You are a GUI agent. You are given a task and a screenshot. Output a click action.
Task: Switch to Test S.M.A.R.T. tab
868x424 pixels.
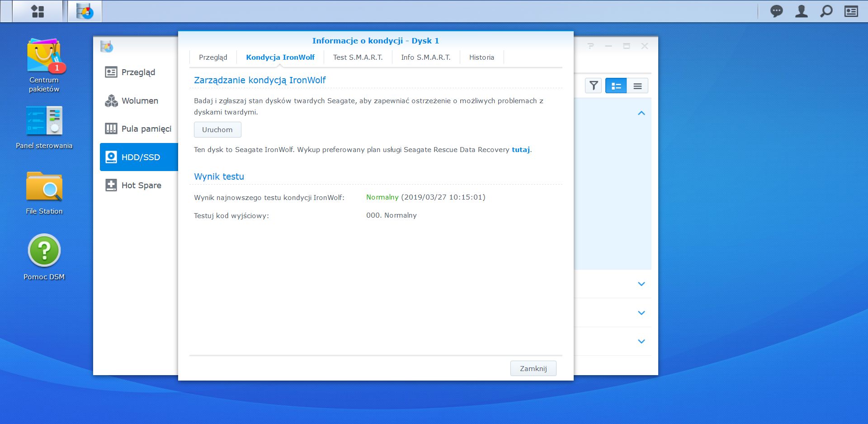(358, 57)
